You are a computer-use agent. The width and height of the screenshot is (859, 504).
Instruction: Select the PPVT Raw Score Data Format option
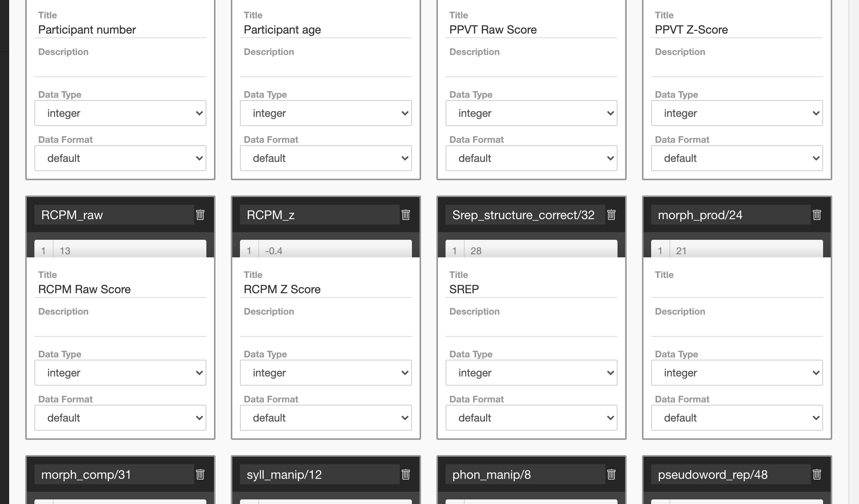[x=531, y=158]
